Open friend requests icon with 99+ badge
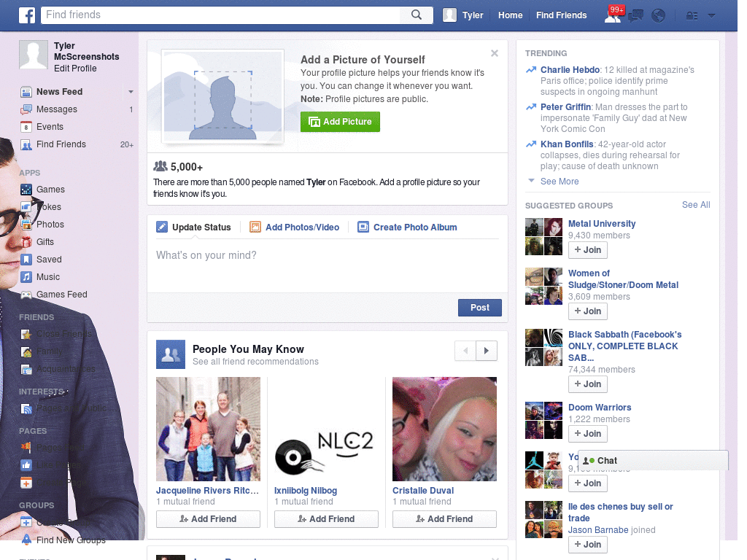 pyautogui.click(x=613, y=15)
